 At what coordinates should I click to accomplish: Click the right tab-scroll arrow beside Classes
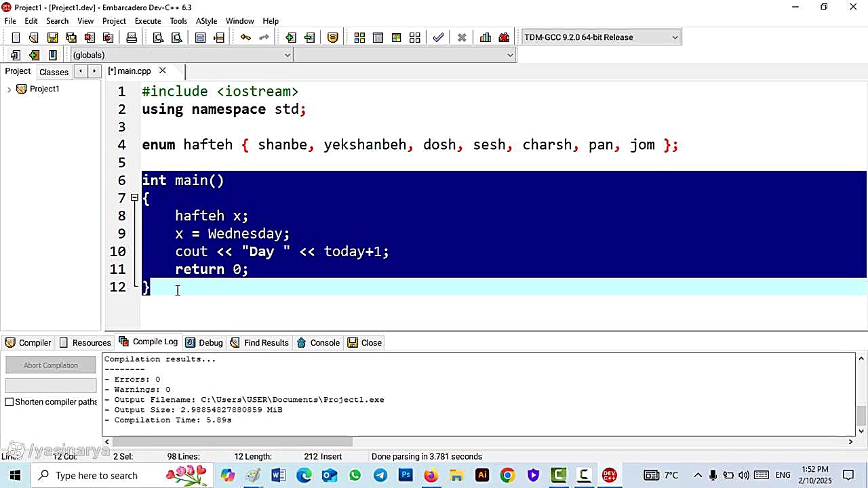(x=94, y=70)
